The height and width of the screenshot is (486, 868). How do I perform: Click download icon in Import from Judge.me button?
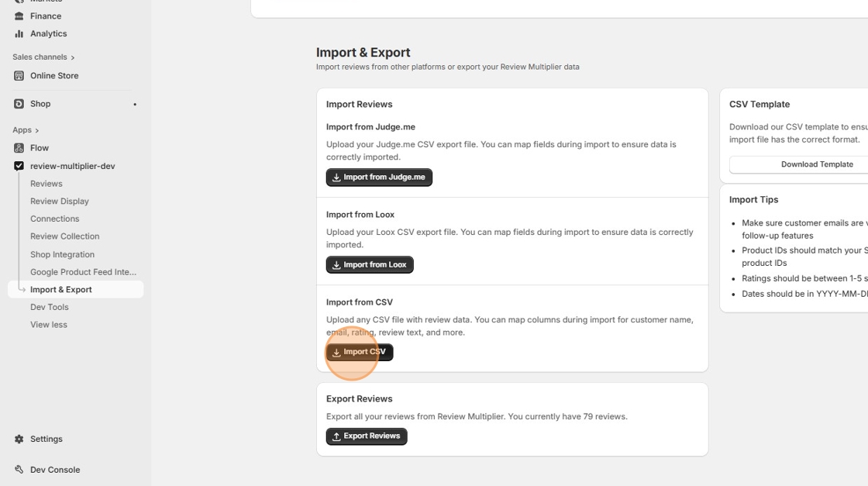[x=336, y=178]
